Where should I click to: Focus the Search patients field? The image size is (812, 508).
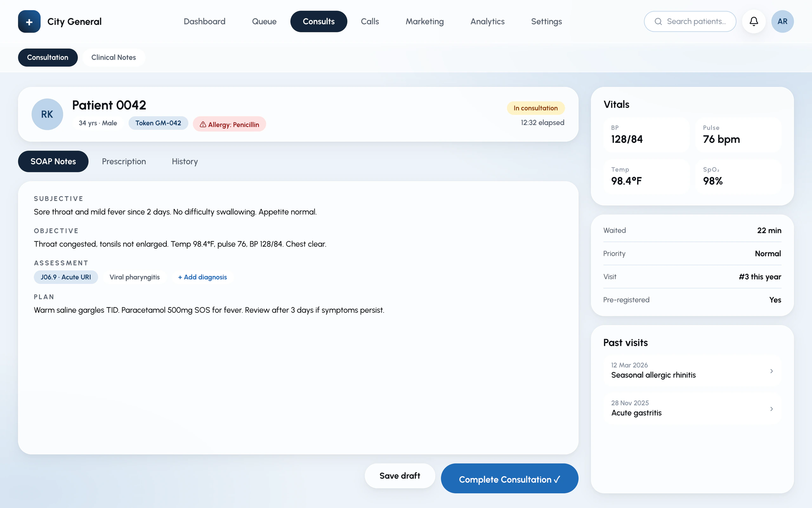(690, 22)
